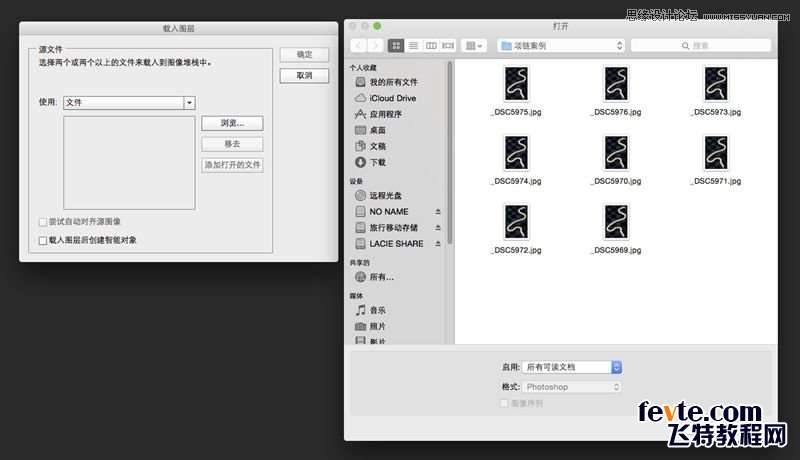Eject the NO NAME drive
The image size is (800, 460).
click(x=437, y=212)
